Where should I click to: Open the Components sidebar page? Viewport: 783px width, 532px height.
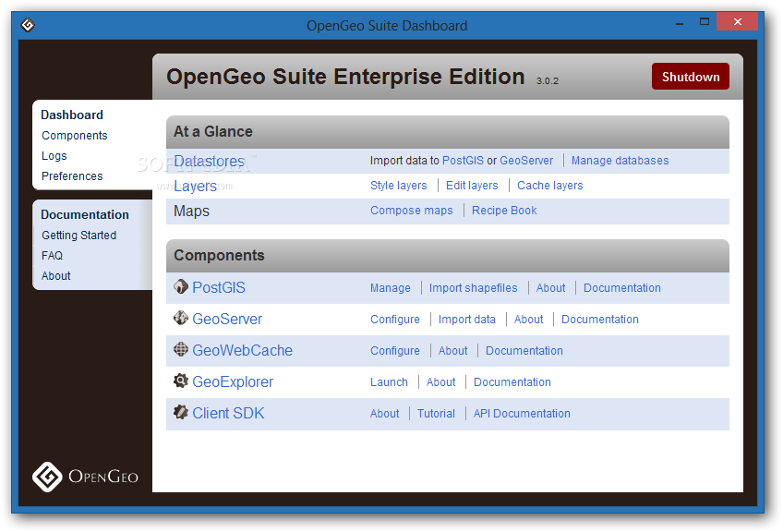click(75, 136)
